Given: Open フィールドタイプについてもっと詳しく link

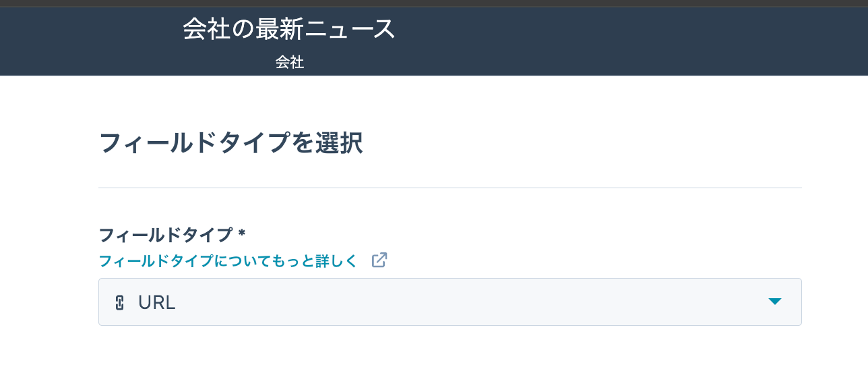Looking at the screenshot, I should [228, 261].
